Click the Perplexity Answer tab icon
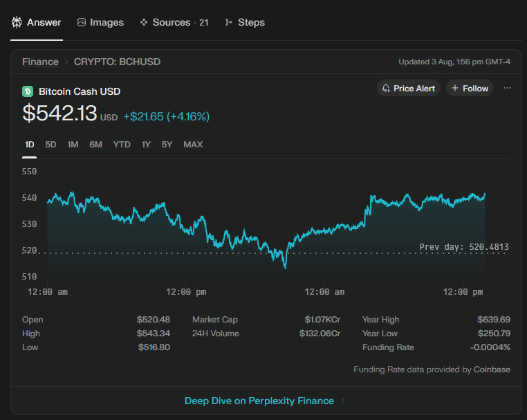527x420 pixels. 17,22
